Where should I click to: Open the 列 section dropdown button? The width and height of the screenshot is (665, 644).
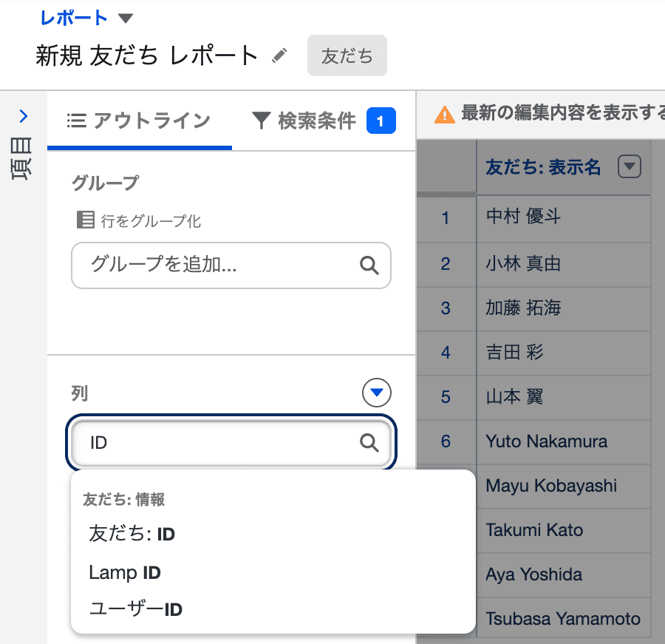click(377, 393)
